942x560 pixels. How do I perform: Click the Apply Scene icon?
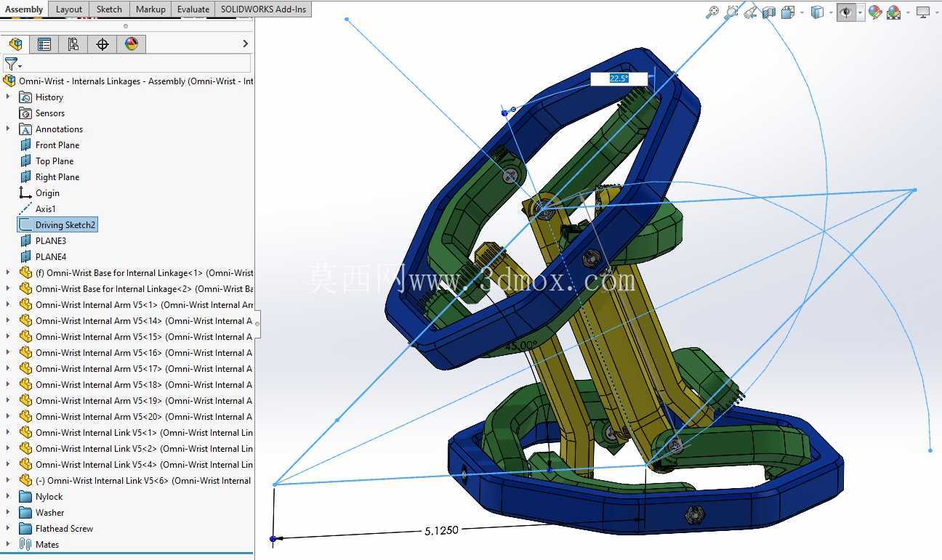pos(894,12)
